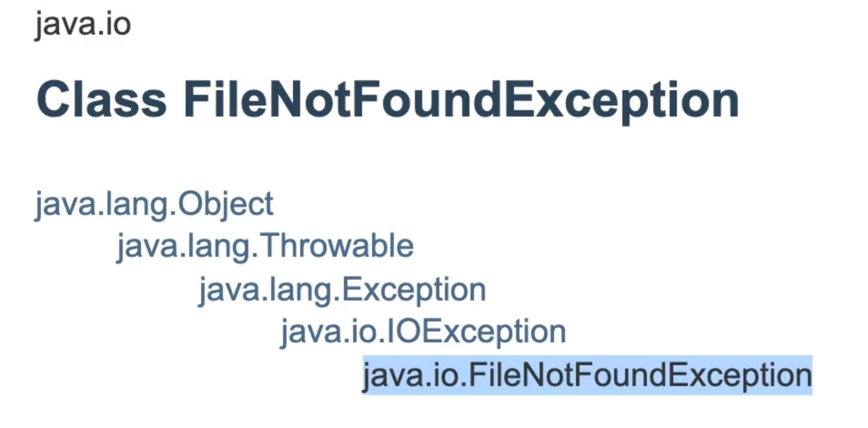
Task: Open the java.lang.Throwable class link
Action: [x=265, y=246]
